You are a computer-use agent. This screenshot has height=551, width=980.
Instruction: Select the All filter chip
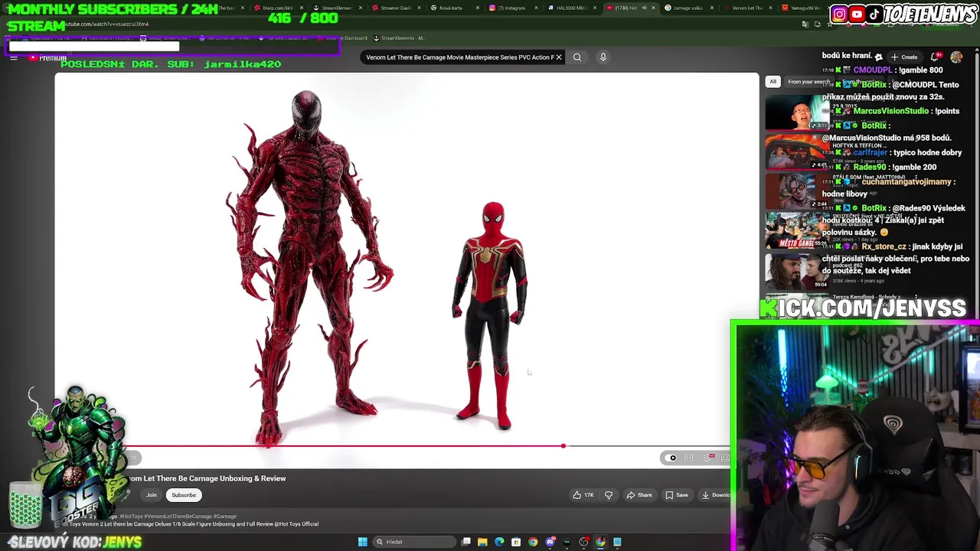[x=773, y=82]
